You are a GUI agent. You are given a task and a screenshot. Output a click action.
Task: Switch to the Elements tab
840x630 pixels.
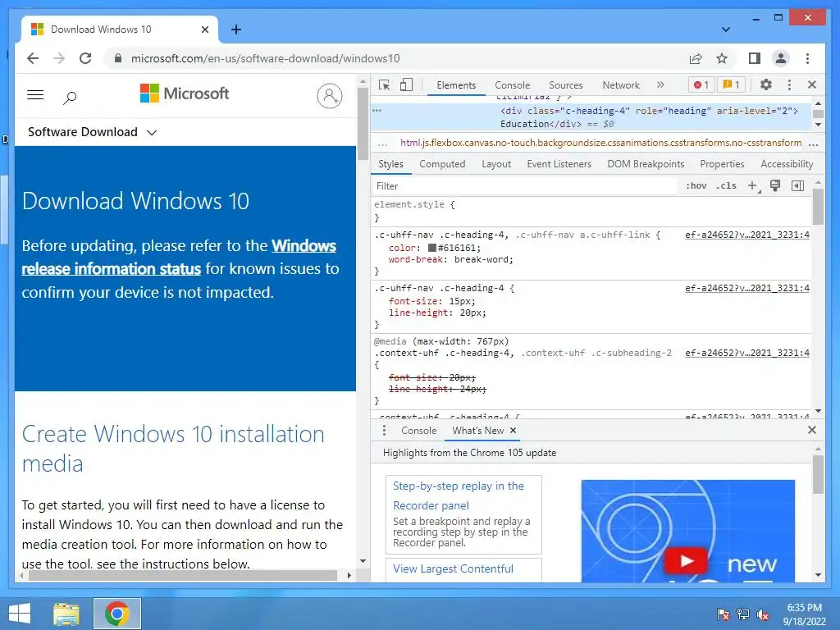[x=456, y=85]
